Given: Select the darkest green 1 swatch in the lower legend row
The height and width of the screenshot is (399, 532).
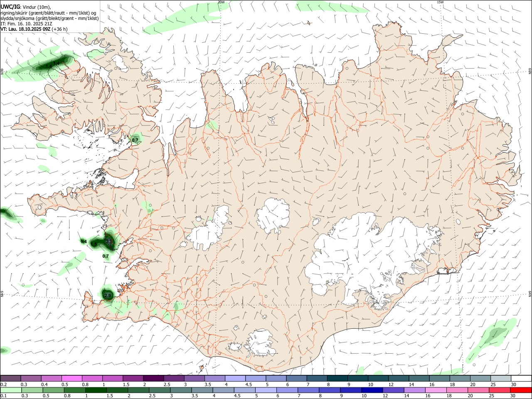Looking at the screenshot, I should pyautogui.click(x=96, y=390).
